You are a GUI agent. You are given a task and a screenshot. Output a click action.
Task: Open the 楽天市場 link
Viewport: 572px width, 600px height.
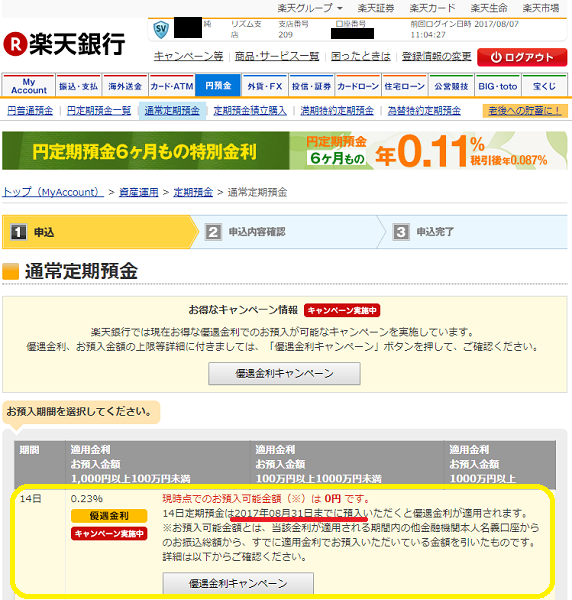pos(541,8)
